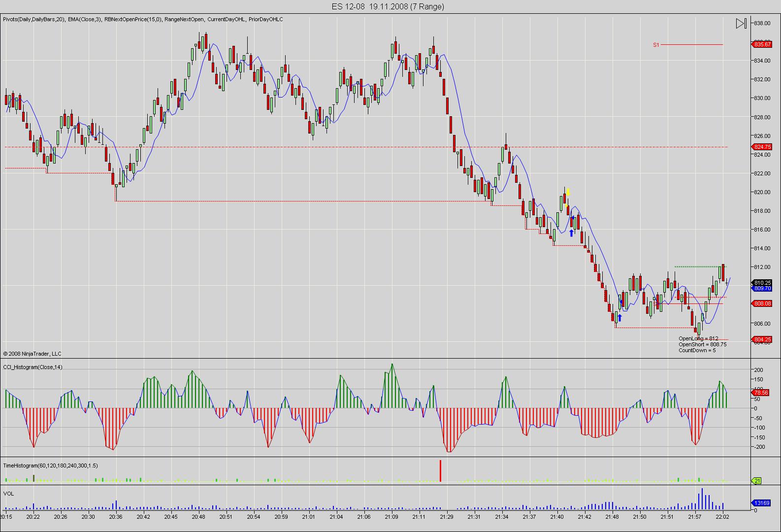The width and height of the screenshot is (781, 532).
Task: Select the chart title ES 12-08 19.11.2008 (7 Range)
Action: point(388,6)
